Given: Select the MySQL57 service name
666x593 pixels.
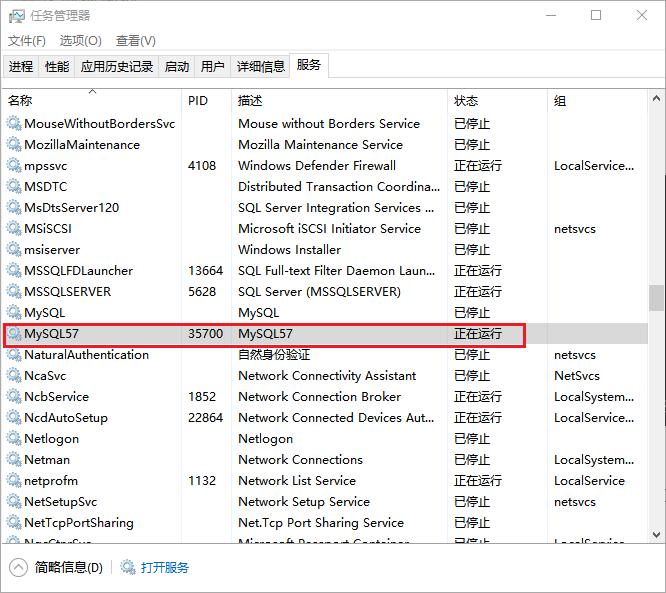Looking at the screenshot, I should (x=51, y=334).
